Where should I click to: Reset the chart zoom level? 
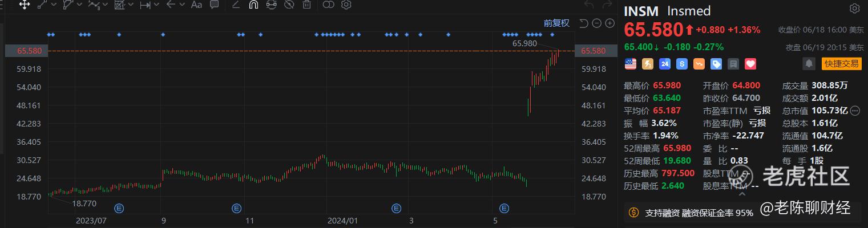(x=583, y=23)
